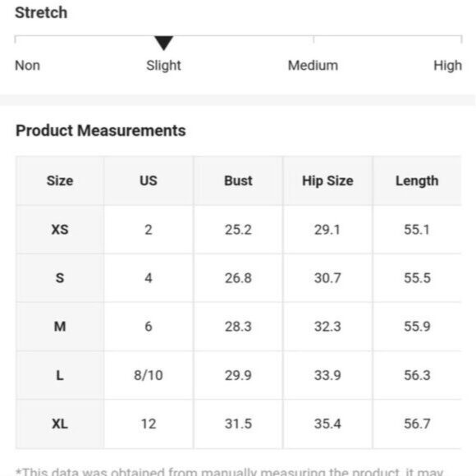
Task: Select the L size row label
Action: 60,376
